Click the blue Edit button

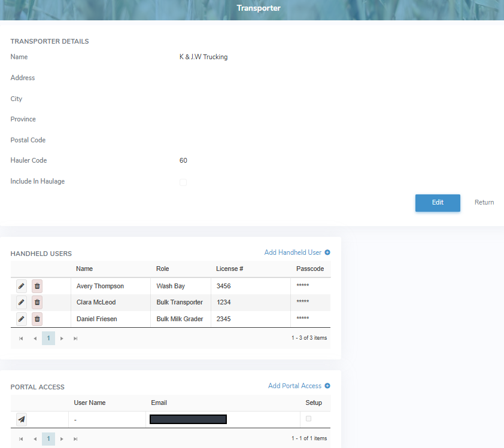point(438,203)
